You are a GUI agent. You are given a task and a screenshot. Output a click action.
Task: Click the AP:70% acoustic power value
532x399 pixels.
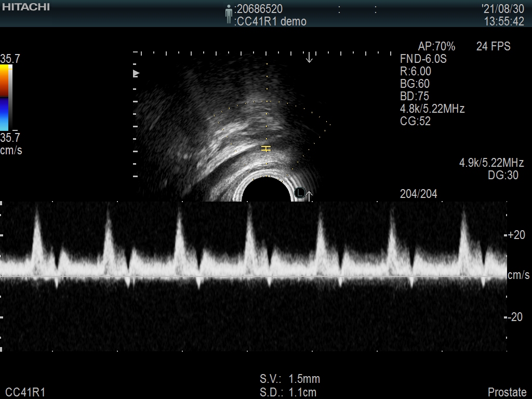[x=436, y=46]
